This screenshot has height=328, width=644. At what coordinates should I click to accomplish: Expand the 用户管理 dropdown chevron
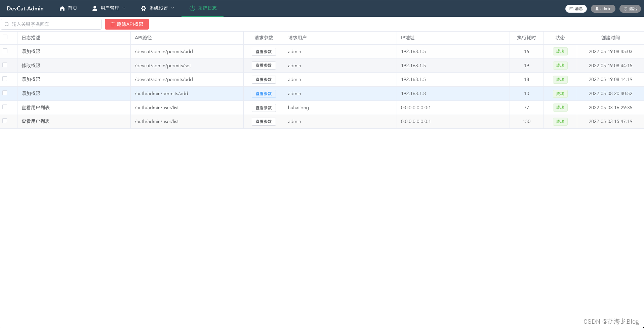(x=124, y=8)
